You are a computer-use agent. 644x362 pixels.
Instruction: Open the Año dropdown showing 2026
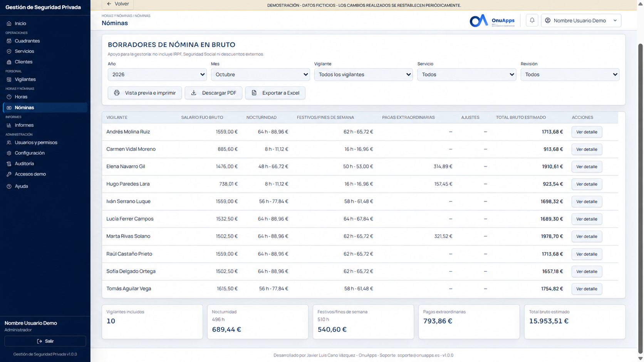click(157, 74)
